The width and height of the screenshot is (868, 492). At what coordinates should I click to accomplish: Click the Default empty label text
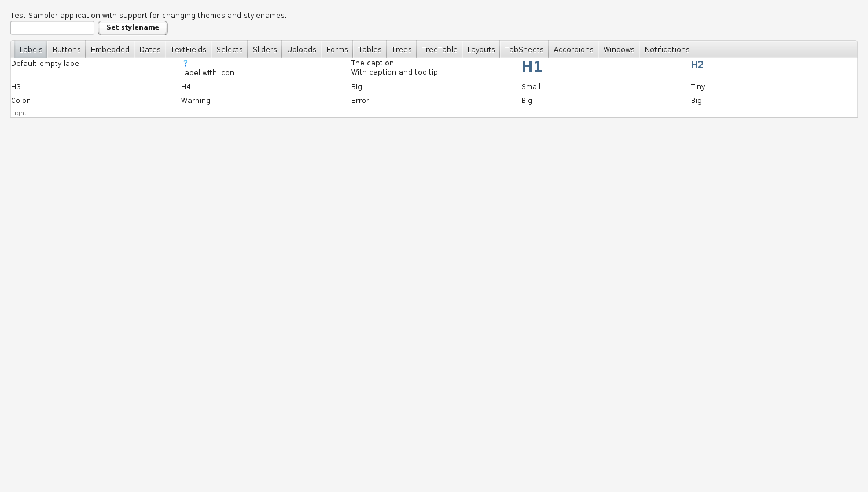(x=46, y=64)
